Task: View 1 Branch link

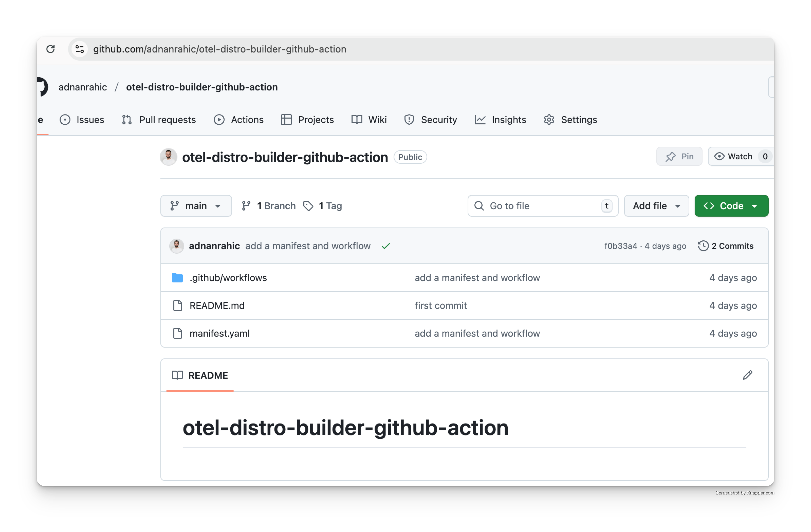Action: coord(269,206)
